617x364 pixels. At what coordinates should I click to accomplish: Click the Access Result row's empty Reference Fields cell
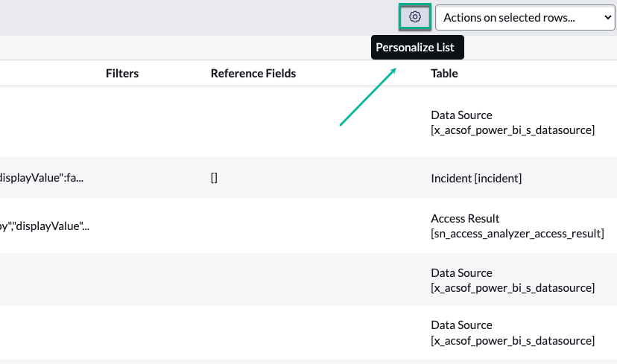pyautogui.click(x=253, y=226)
